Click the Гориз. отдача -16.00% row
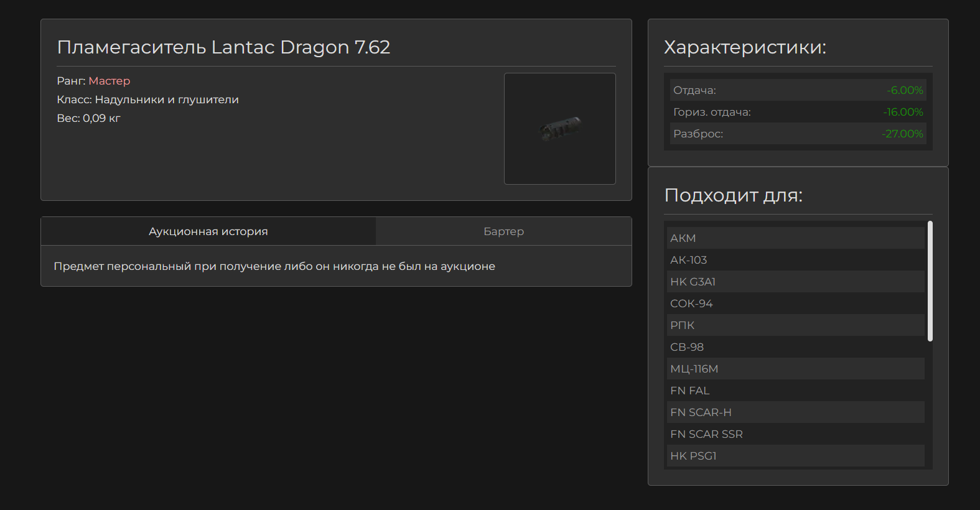The height and width of the screenshot is (510, 980). tap(798, 112)
